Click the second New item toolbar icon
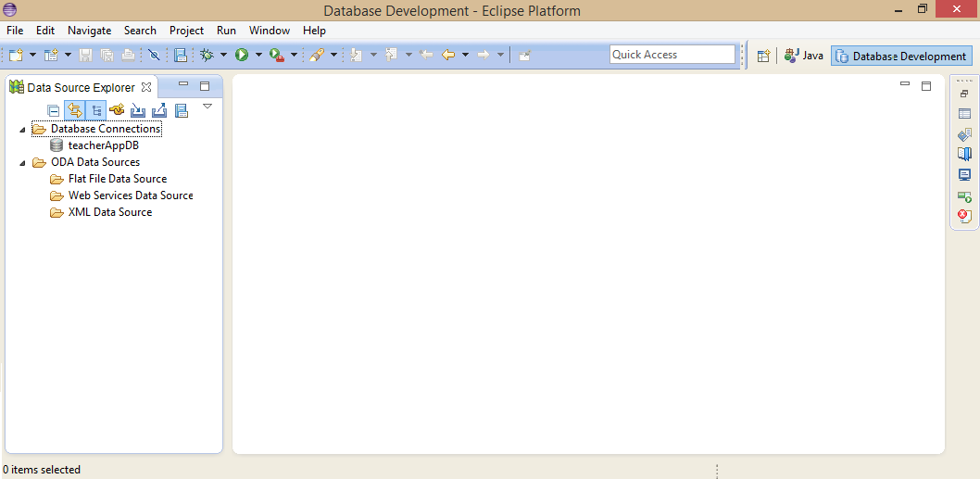 click(x=51, y=55)
